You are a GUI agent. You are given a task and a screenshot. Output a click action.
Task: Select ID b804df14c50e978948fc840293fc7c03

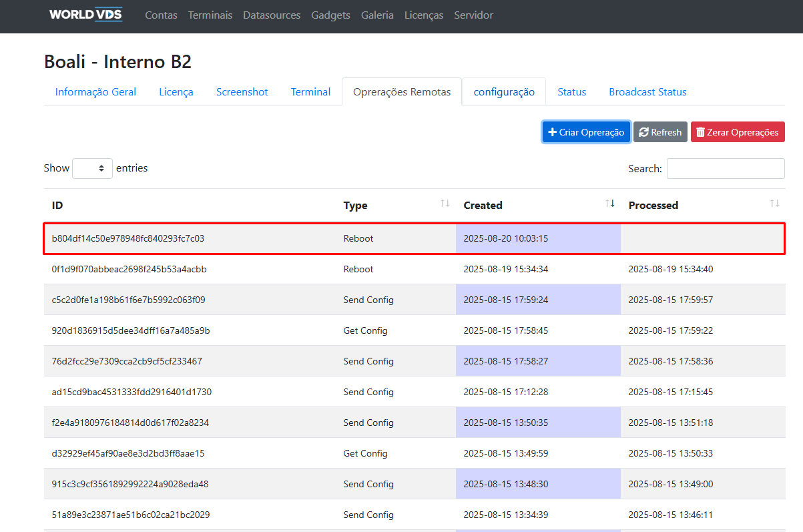pos(128,238)
